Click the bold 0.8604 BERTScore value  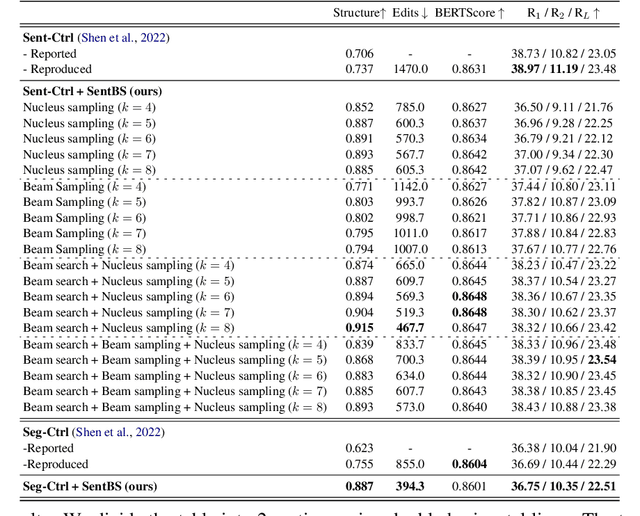click(469, 464)
